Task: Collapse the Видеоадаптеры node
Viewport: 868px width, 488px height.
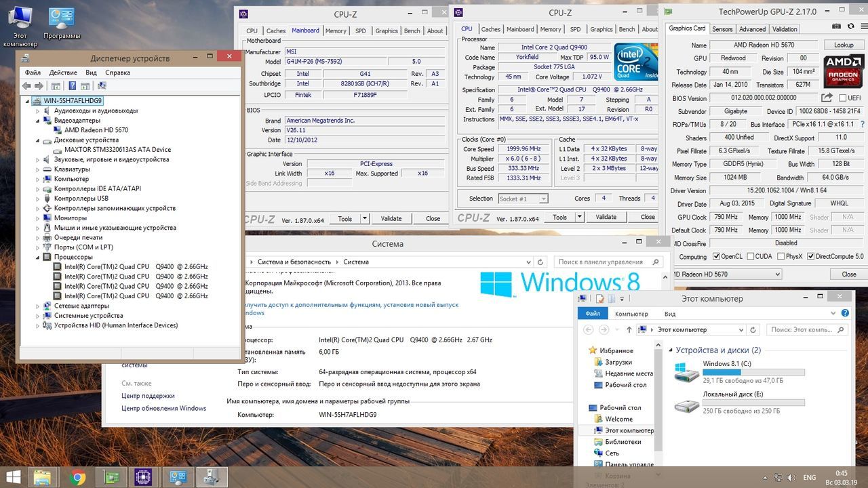Action: [x=39, y=121]
